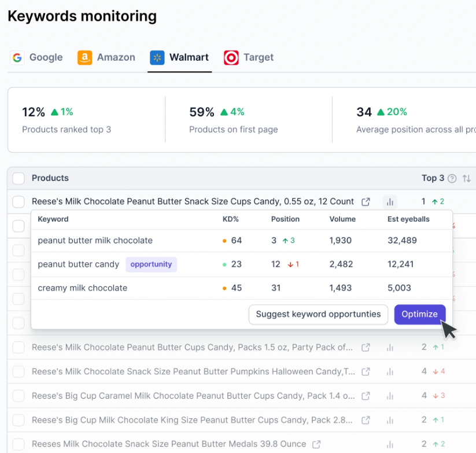
Task: Click the Walmart spark icon
Action: tap(157, 57)
